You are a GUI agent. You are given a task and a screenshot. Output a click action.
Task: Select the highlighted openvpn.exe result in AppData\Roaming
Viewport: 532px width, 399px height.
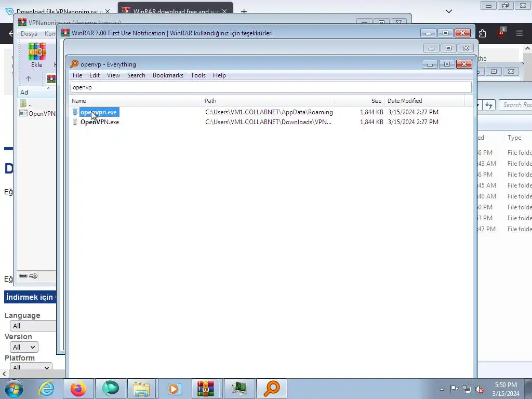coord(99,112)
